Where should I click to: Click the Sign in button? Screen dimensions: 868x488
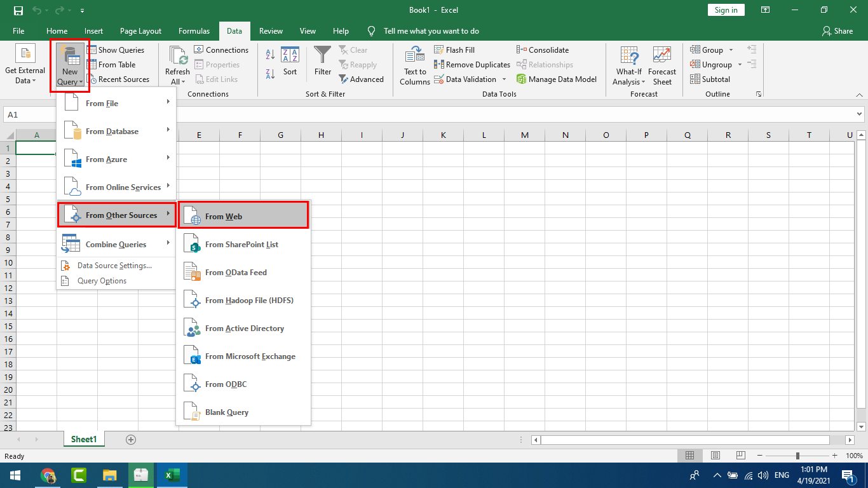point(726,10)
